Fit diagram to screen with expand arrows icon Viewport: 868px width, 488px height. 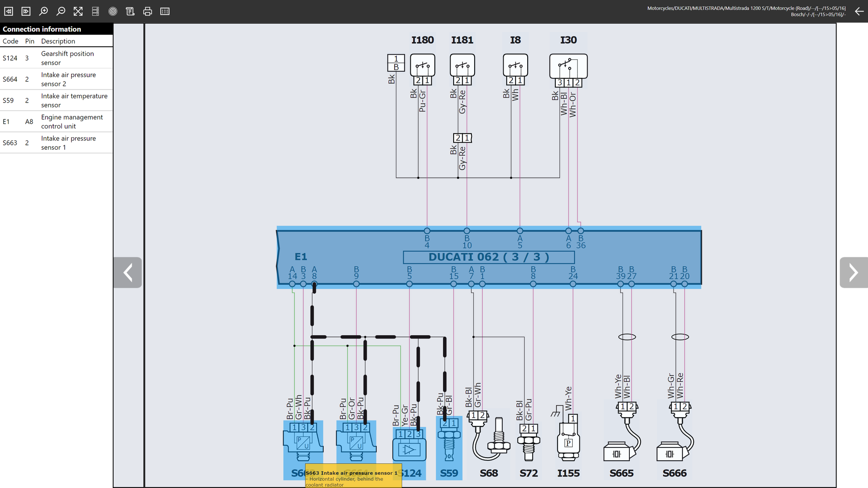(78, 11)
